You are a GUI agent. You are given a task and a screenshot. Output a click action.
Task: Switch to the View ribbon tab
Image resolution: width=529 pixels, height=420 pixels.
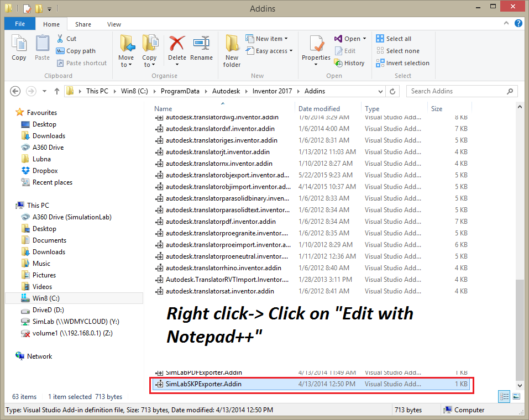coord(114,24)
